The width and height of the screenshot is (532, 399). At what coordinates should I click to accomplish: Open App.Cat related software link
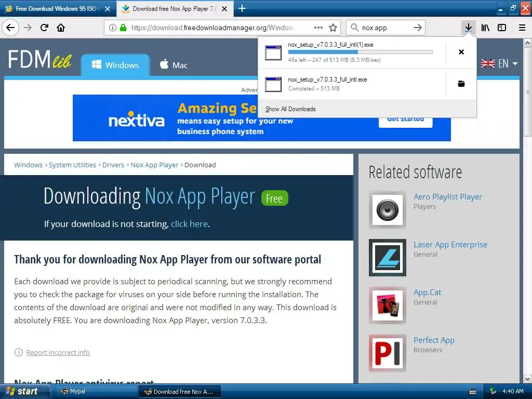pos(427,292)
